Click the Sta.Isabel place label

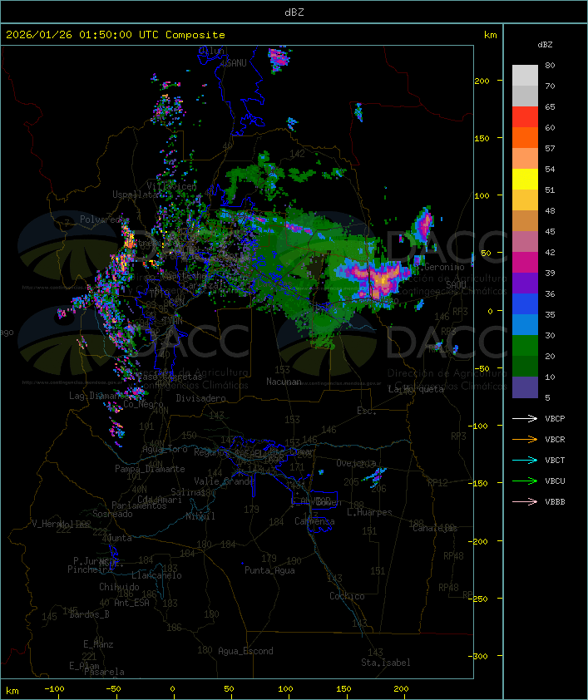click(x=385, y=663)
